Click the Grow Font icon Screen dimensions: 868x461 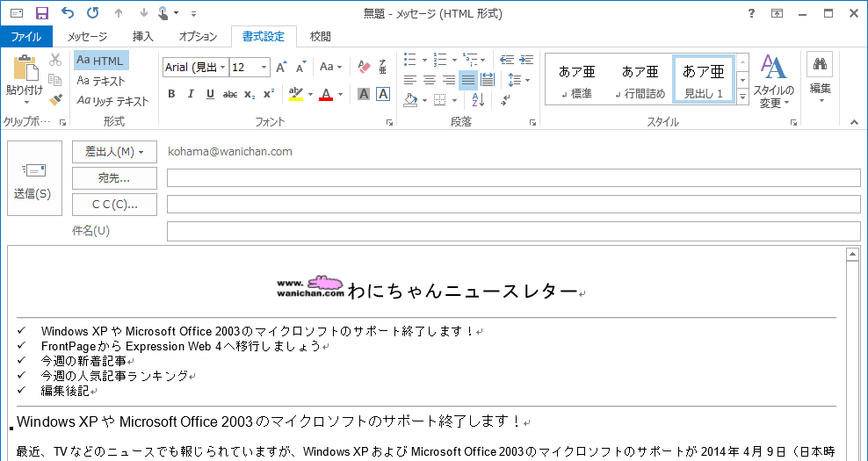pos(281,67)
